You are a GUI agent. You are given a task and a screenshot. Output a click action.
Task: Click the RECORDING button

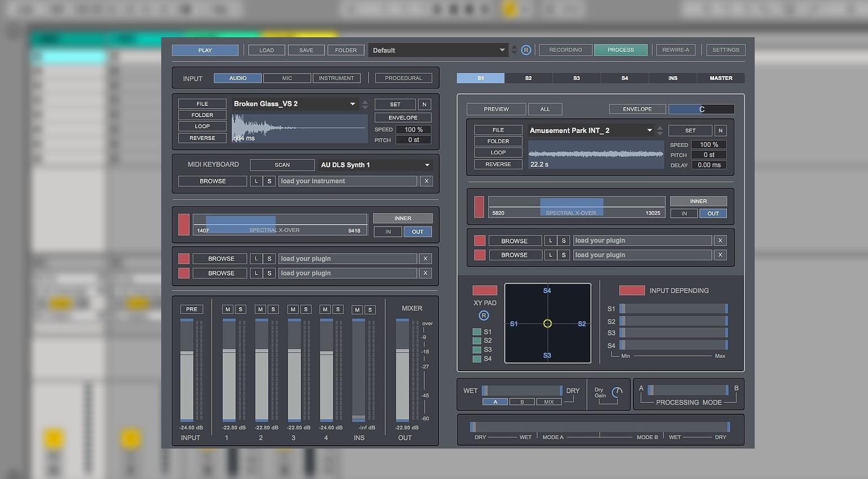[x=565, y=50]
